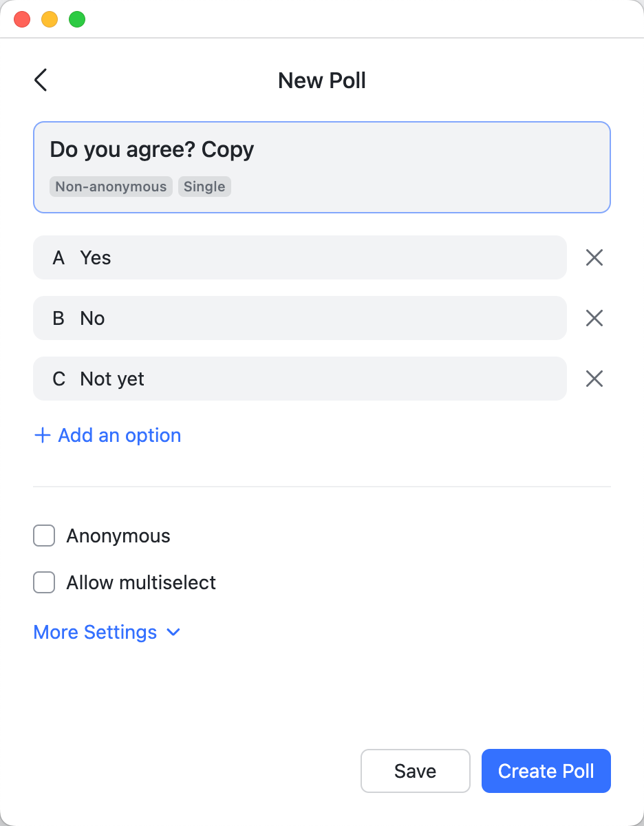The width and height of the screenshot is (644, 826).
Task: Collapse the More Settings section
Action: [95, 632]
